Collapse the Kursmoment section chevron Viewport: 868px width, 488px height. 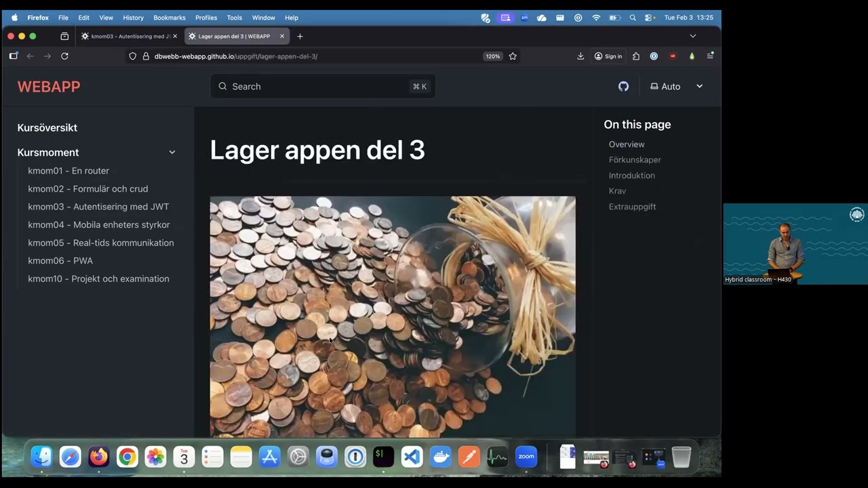[172, 152]
